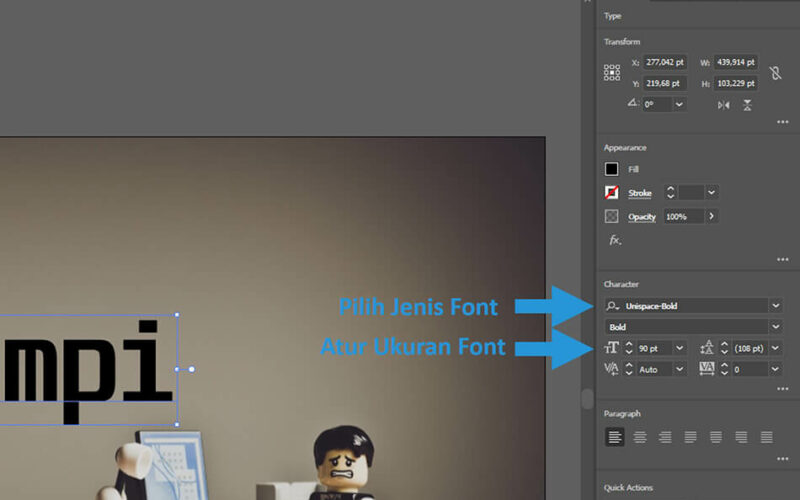Click the kerning icon
This screenshot has width=800, height=500.
click(x=611, y=369)
